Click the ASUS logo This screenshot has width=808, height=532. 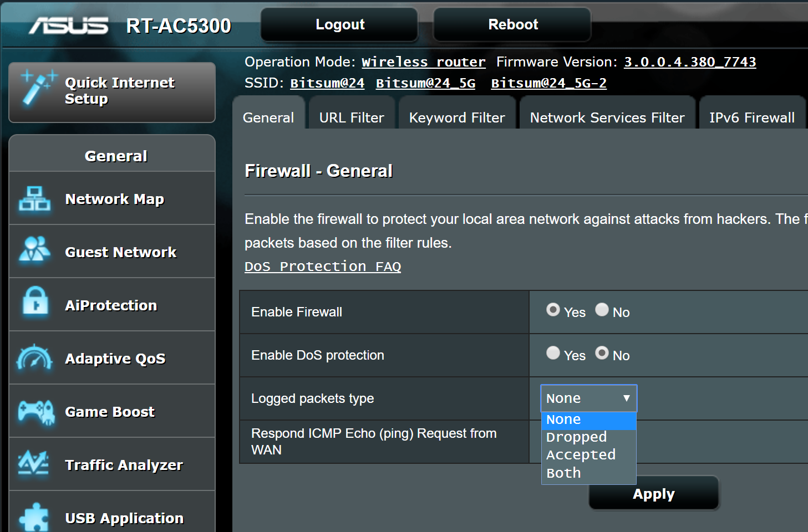[69, 25]
